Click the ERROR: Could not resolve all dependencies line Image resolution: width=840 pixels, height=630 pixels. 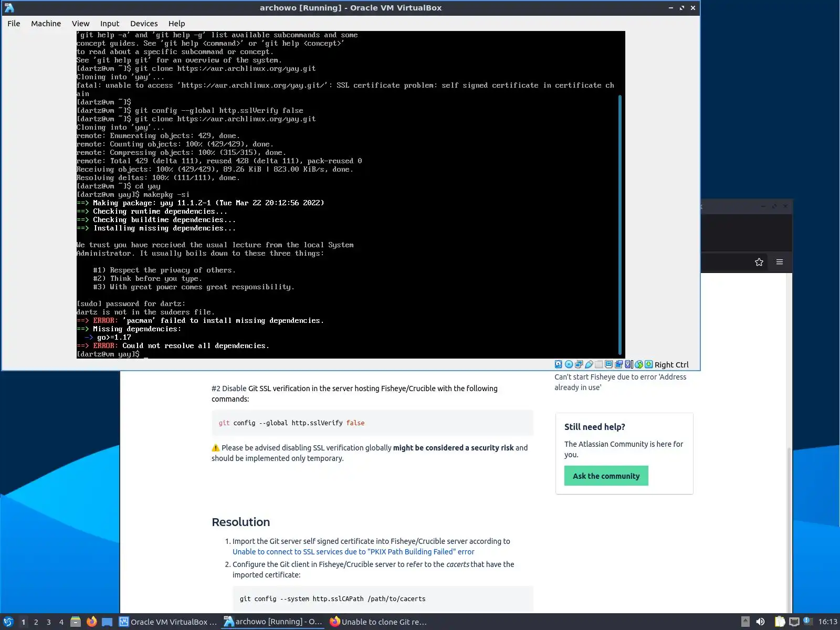click(x=173, y=346)
